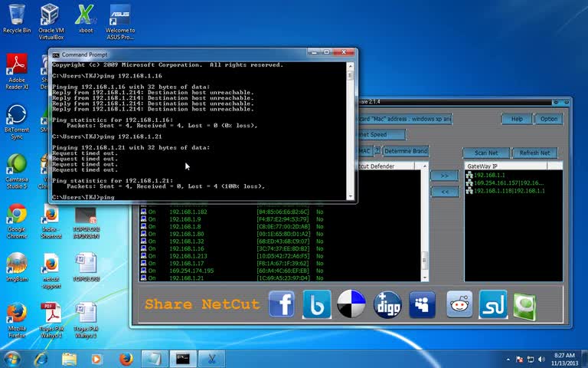Open Tugas Pak Wahyu PDF file
Viewport: 588px width, 368px height.
coord(51,320)
